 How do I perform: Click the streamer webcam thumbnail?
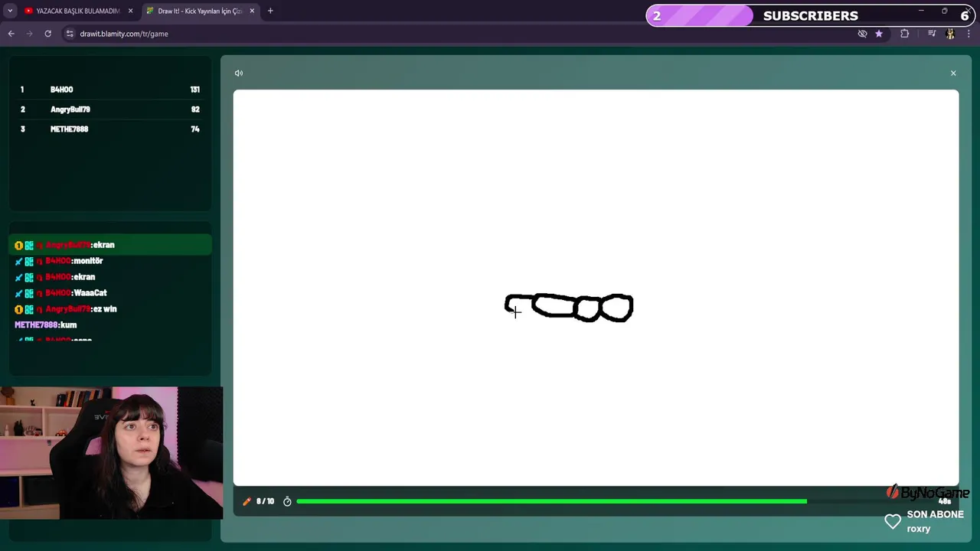coord(111,453)
